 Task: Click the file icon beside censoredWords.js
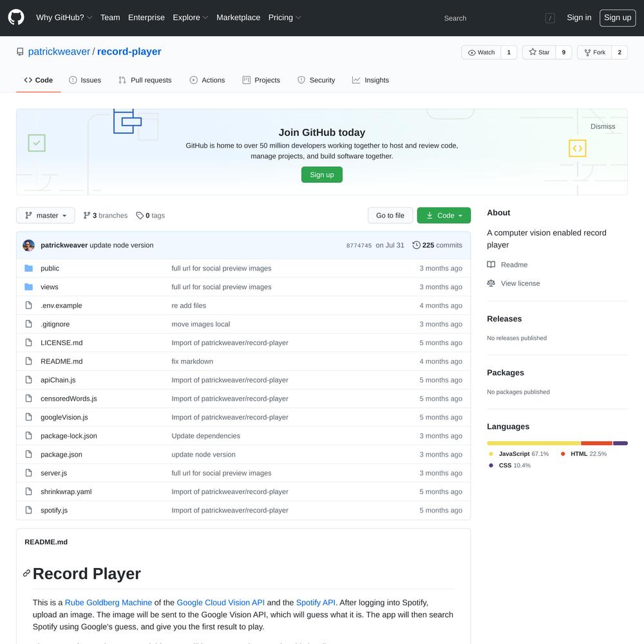(28, 399)
